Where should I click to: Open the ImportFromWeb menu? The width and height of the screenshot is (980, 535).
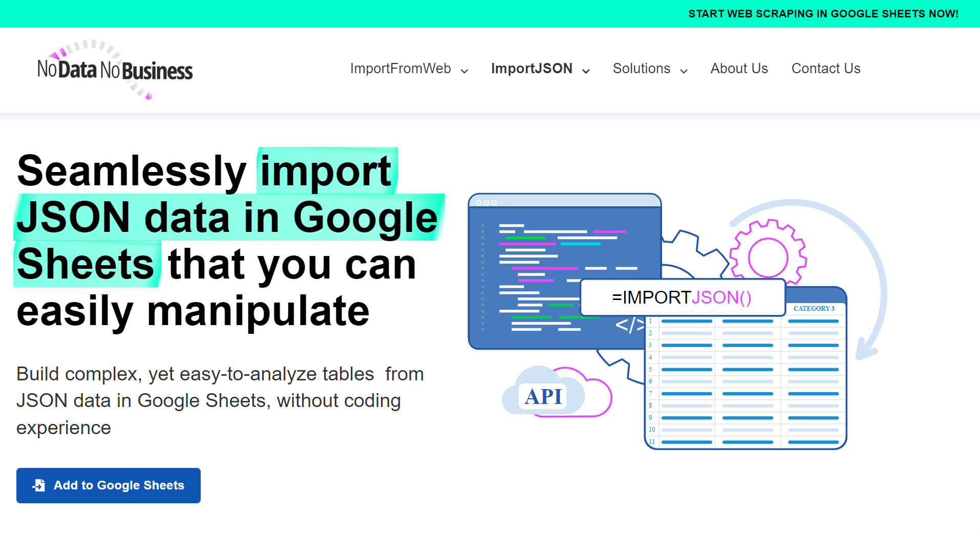(x=400, y=69)
